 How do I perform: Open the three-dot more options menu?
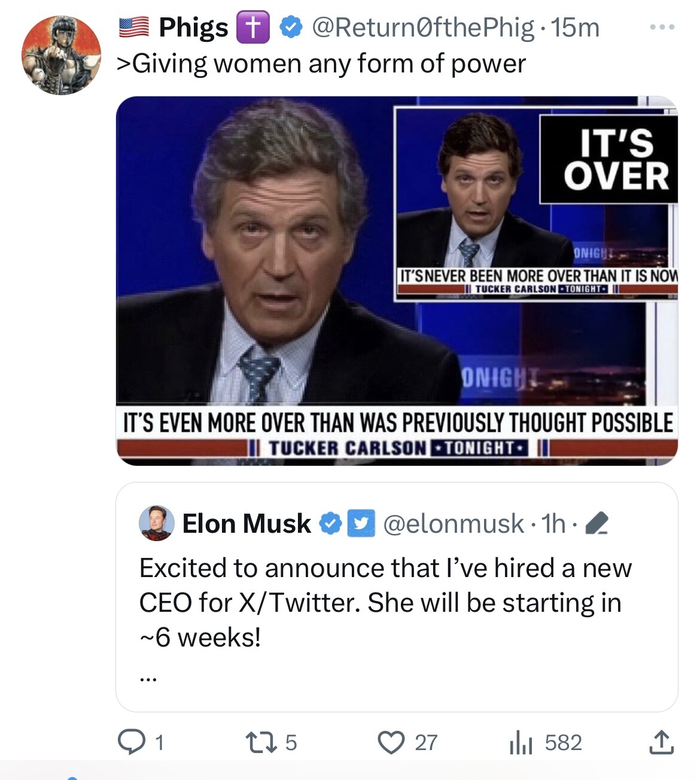[662, 27]
